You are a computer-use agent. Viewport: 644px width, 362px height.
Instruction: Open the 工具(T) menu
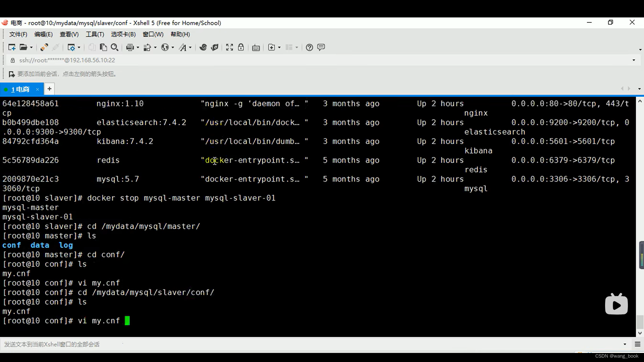95,34
